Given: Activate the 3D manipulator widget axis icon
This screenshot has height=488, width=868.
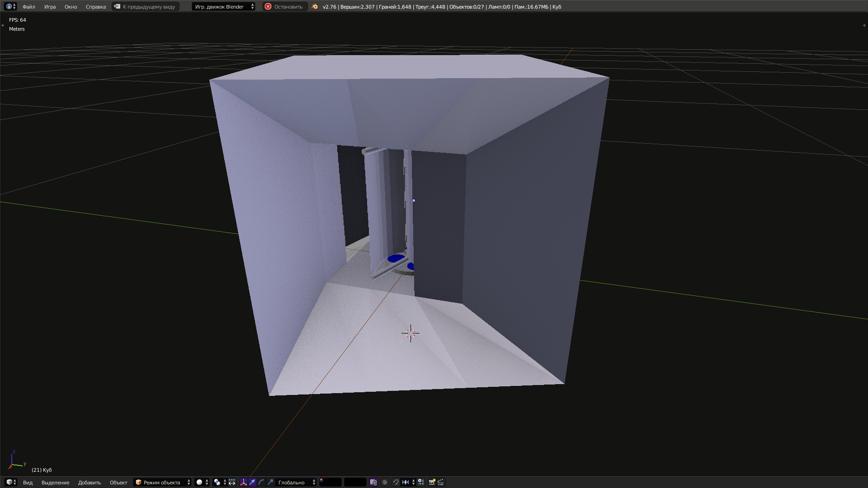Looking at the screenshot, I should (x=244, y=482).
